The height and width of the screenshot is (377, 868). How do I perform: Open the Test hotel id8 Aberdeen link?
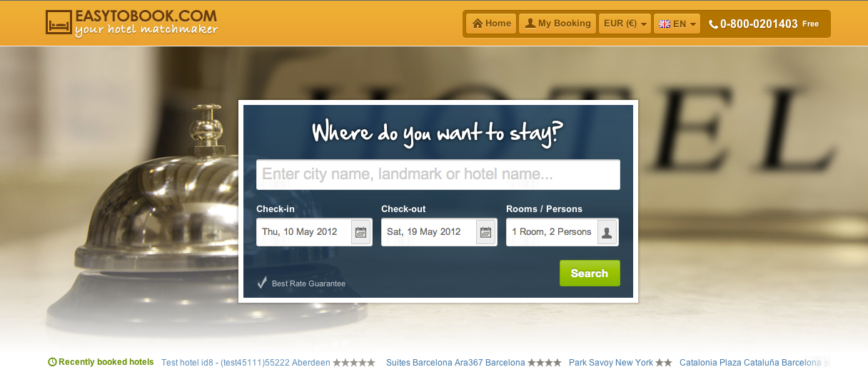246,363
